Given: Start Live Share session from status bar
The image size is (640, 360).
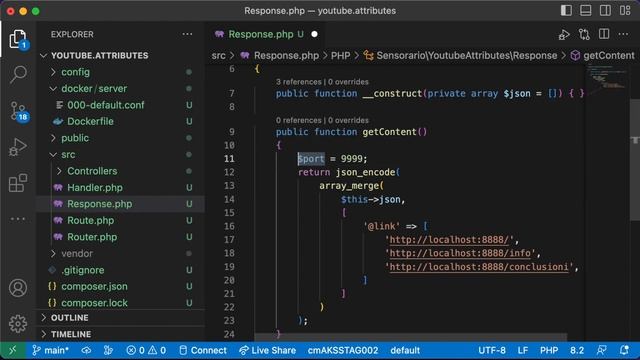Looking at the screenshot, I should coord(267,350).
